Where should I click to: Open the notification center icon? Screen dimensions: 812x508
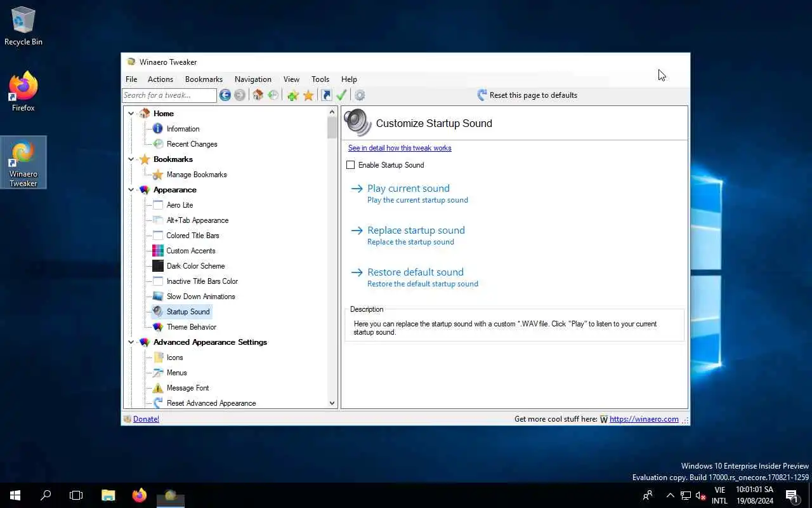click(x=792, y=495)
